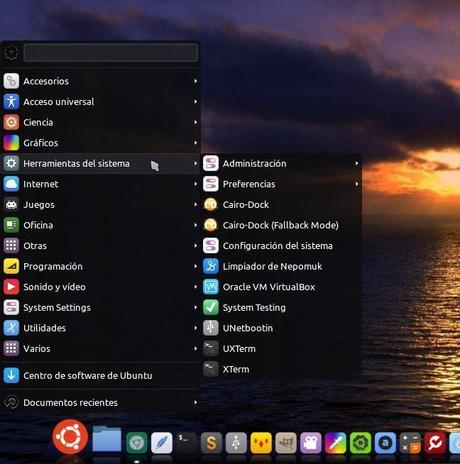Click the XTerm terminal icon
The image size is (460, 464).
(211, 369)
